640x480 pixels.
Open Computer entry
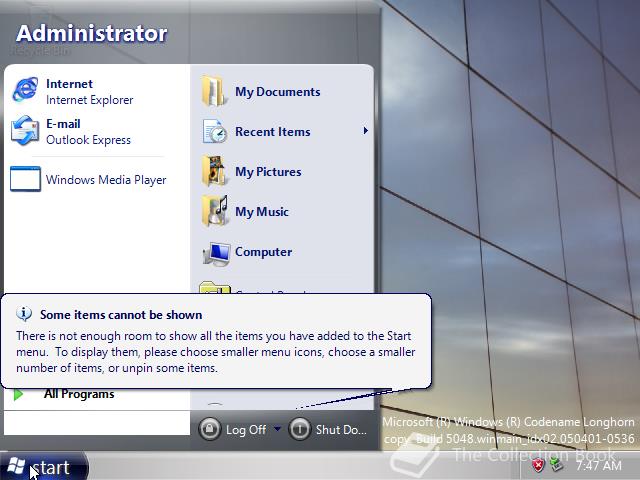coord(282,251)
